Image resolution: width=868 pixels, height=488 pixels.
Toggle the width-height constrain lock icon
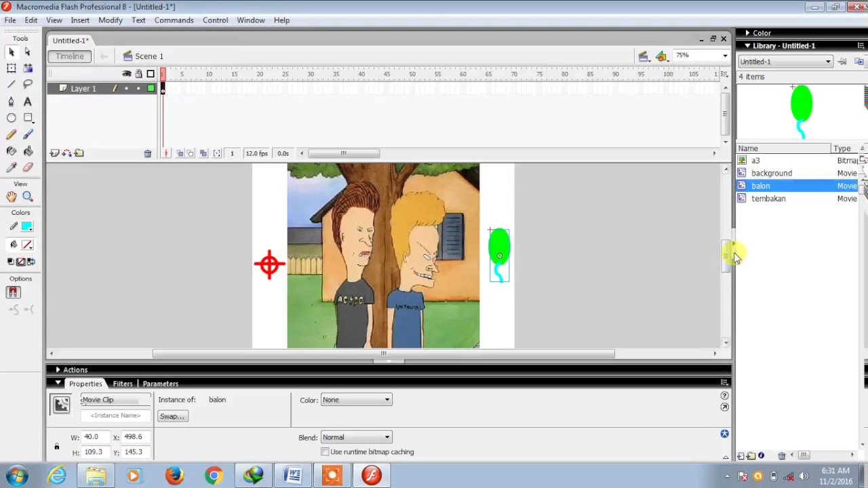tap(57, 446)
